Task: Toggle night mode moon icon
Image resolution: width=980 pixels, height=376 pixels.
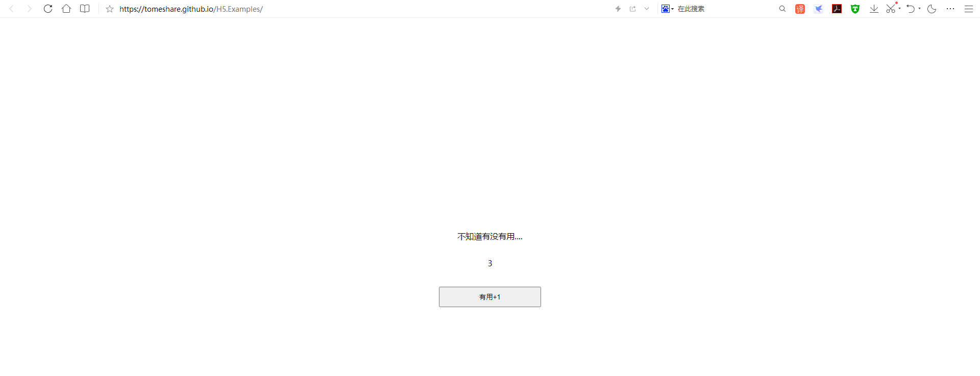Action: (x=932, y=9)
